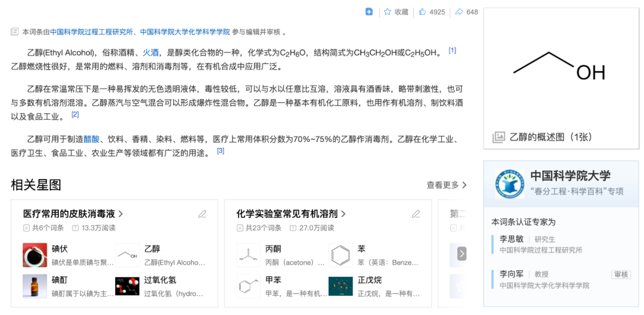Open the 苯 entry title
The height and width of the screenshot is (315, 644).
(361, 249)
